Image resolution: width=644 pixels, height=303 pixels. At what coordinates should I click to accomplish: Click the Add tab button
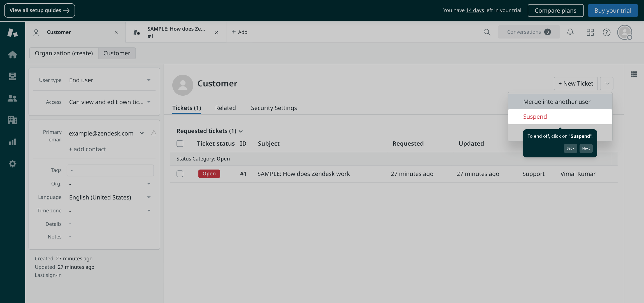(x=240, y=32)
